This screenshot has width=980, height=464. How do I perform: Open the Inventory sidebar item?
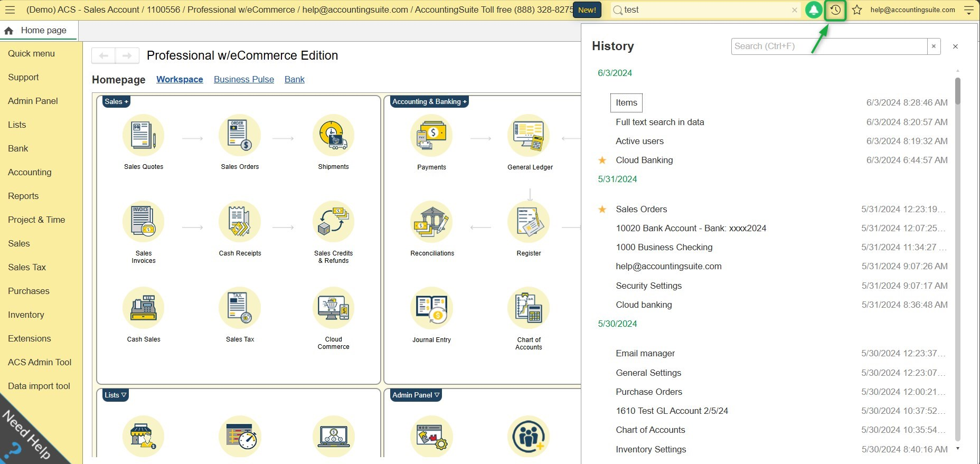[x=26, y=315]
